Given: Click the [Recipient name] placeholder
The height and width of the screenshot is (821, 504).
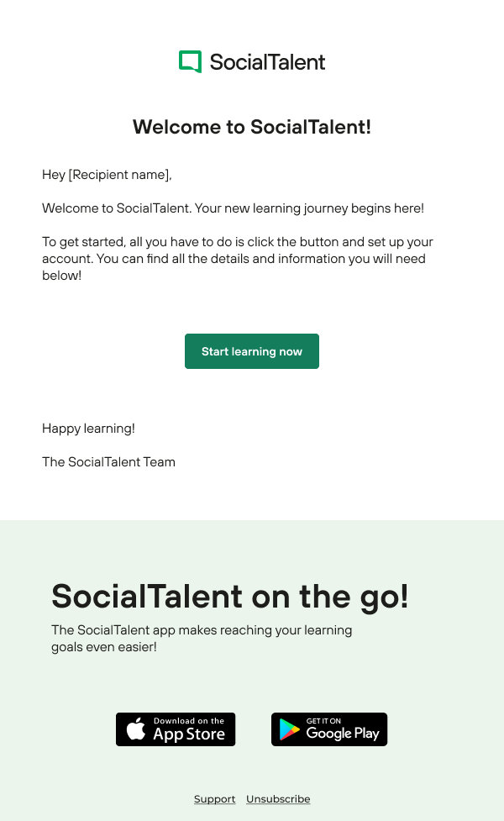Looking at the screenshot, I should 119,175.
